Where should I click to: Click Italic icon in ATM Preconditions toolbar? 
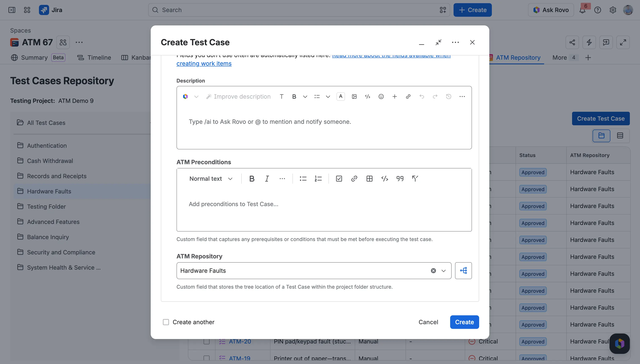pos(267,178)
